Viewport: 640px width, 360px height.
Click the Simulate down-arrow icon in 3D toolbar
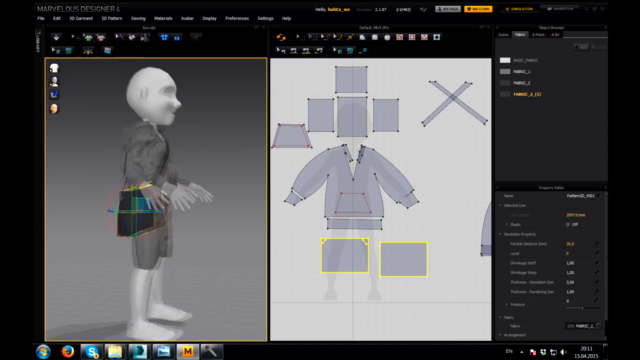coord(56,37)
